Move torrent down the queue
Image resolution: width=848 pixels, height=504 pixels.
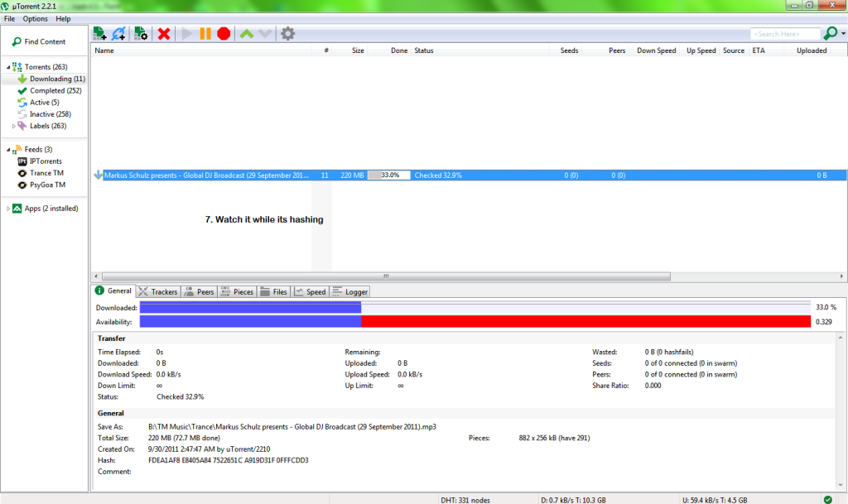tap(265, 33)
